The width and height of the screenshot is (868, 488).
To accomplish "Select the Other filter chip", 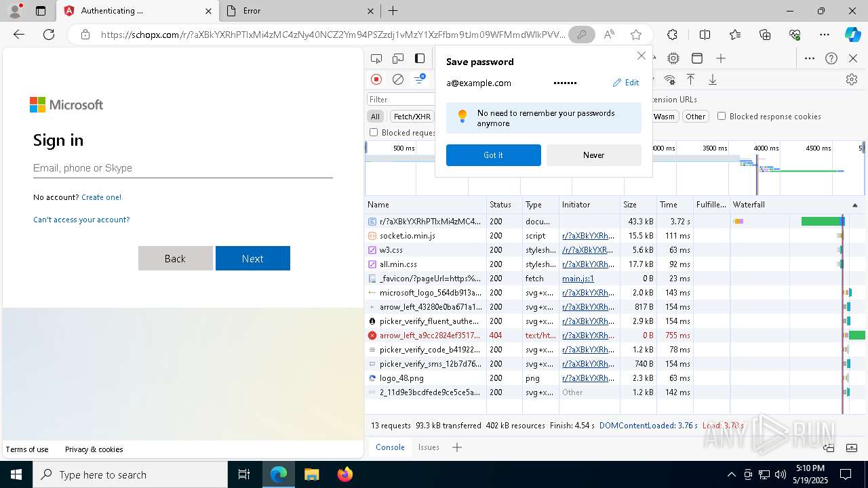I will (x=695, y=117).
